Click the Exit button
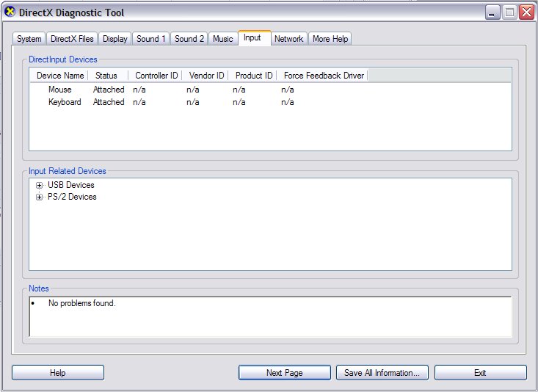Viewport: 538px width, 392px height. pos(480,373)
